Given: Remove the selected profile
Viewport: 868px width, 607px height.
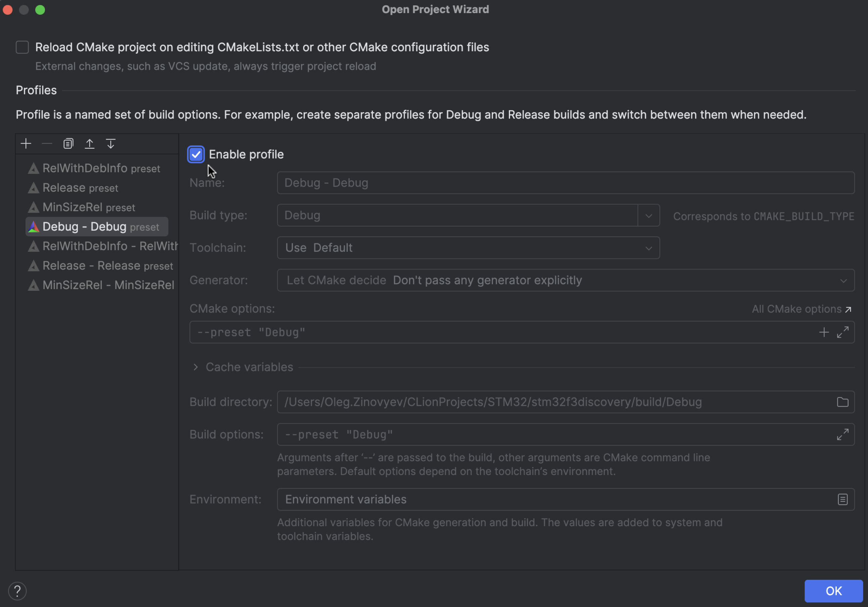Looking at the screenshot, I should [47, 143].
